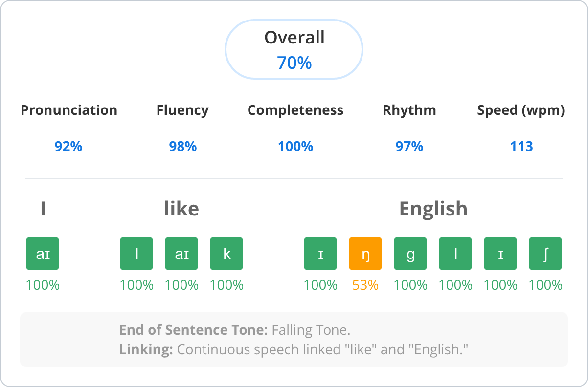Tap the first ɪ tile in "English"
Image resolution: width=588 pixels, height=387 pixels.
coord(320,254)
